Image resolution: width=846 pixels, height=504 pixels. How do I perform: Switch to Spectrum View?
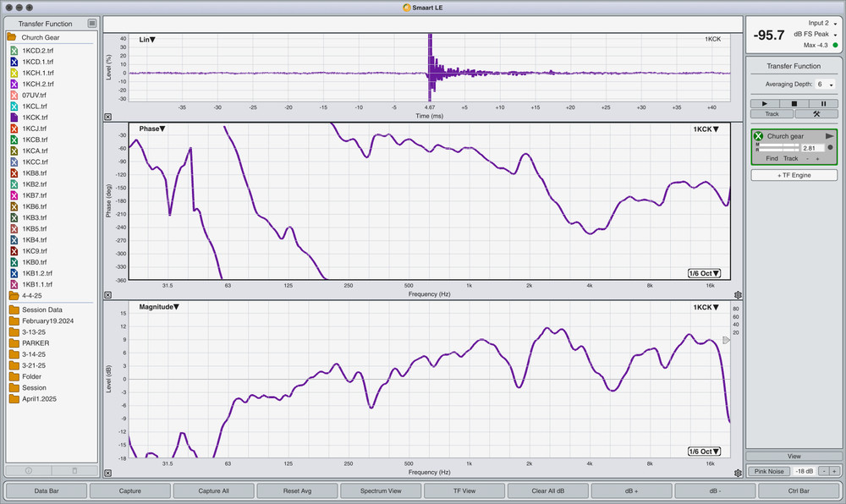click(x=381, y=490)
